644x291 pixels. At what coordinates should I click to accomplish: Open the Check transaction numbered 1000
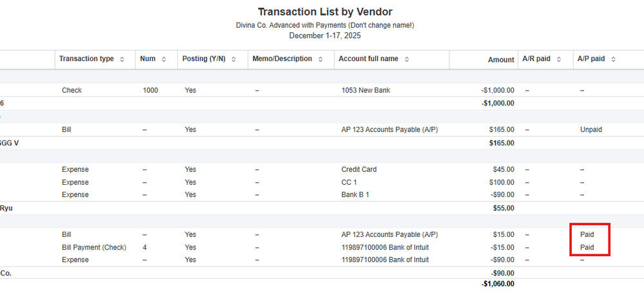click(x=71, y=90)
